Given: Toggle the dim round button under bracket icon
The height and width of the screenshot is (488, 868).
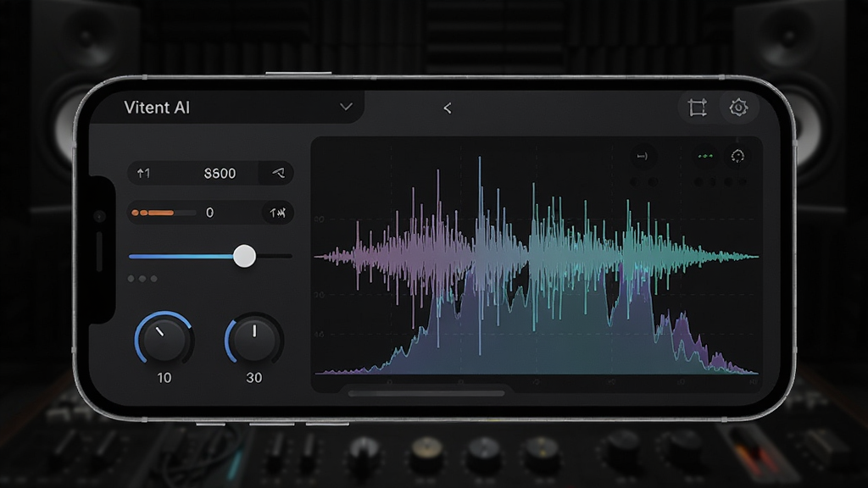Looking at the screenshot, I should coord(635,181).
